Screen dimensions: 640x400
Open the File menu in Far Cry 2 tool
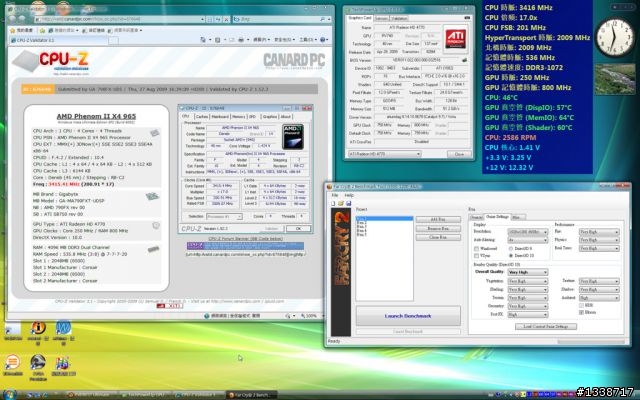pos(335,195)
